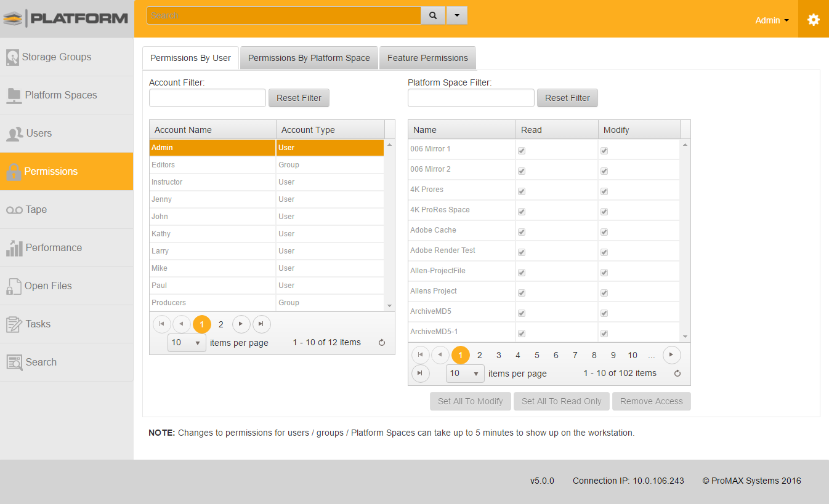The height and width of the screenshot is (504, 829).
Task: Click Set All To Read Only button
Action: tap(562, 401)
